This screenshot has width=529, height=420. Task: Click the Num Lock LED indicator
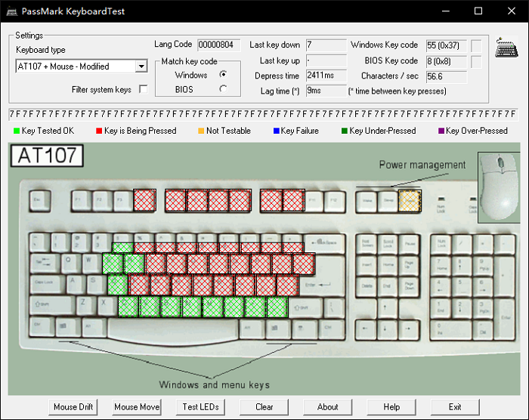(441, 199)
